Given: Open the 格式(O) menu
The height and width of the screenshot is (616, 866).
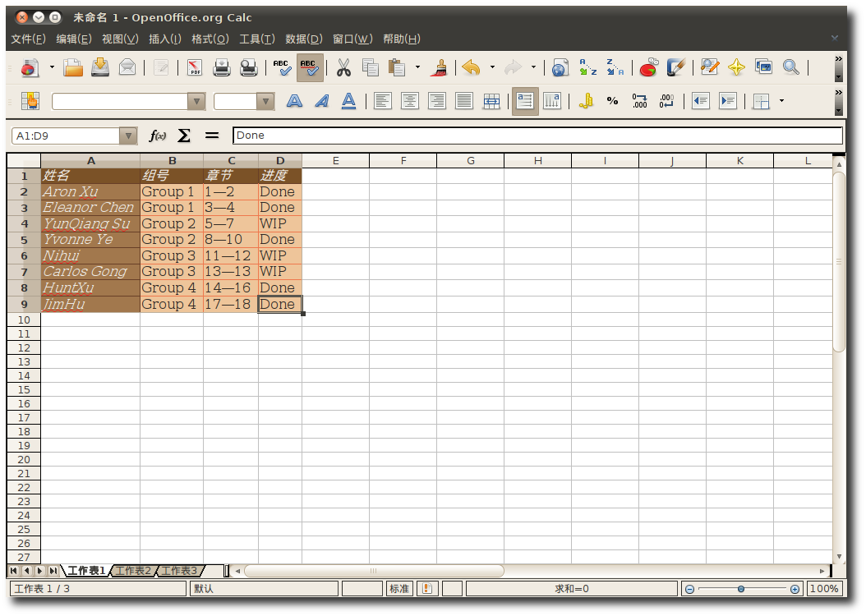Looking at the screenshot, I should tap(210, 39).
